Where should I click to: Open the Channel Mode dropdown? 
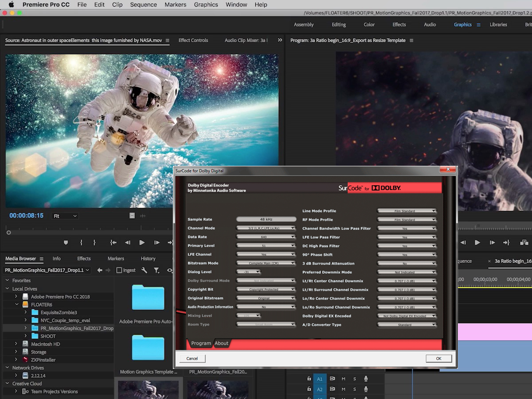point(266,228)
